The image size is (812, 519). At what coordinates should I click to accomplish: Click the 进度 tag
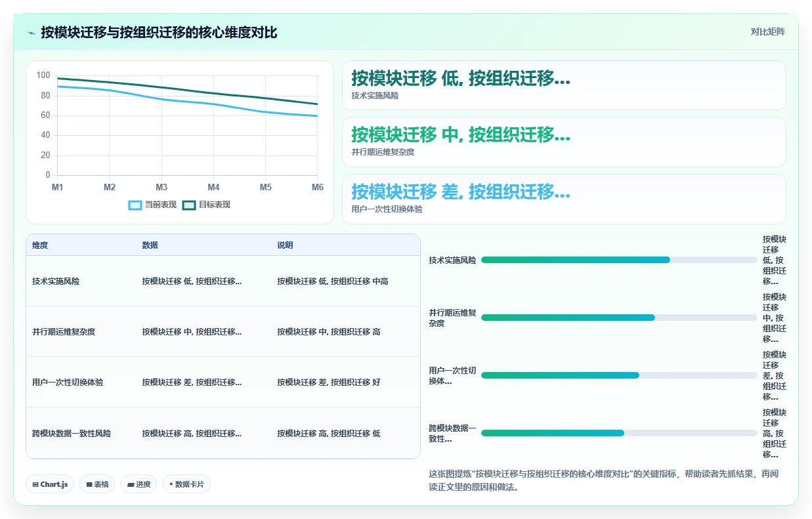click(139, 484)
